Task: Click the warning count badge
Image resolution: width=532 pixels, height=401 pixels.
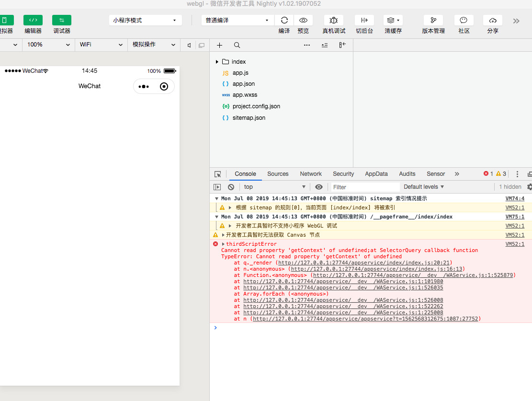Action: tap(501, 173)
